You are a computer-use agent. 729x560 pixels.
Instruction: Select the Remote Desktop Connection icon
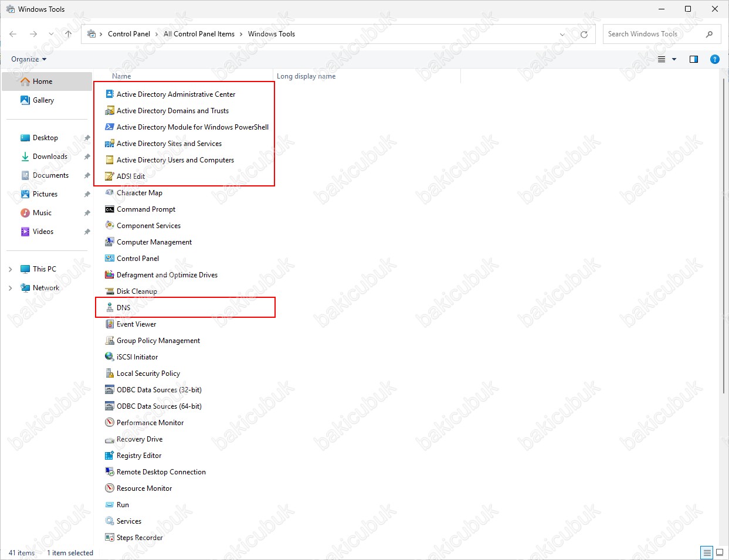coord(110,471)
